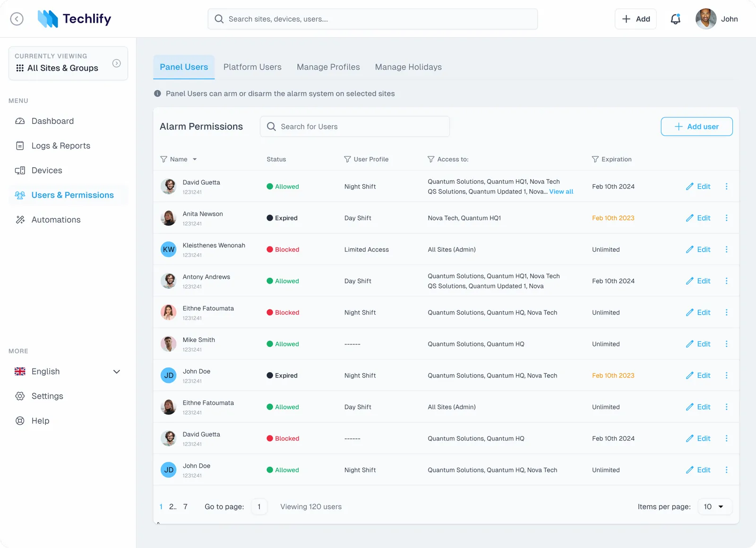The height and width of the screenshot is (548, 756).
Task: Edit the first David Guetta user
Action: (698, 187)
